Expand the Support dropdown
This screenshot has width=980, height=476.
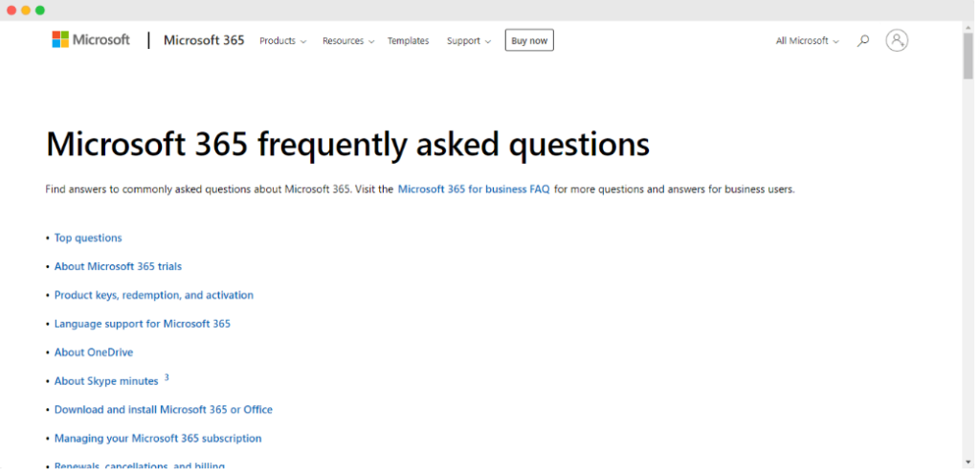(469, 40)
